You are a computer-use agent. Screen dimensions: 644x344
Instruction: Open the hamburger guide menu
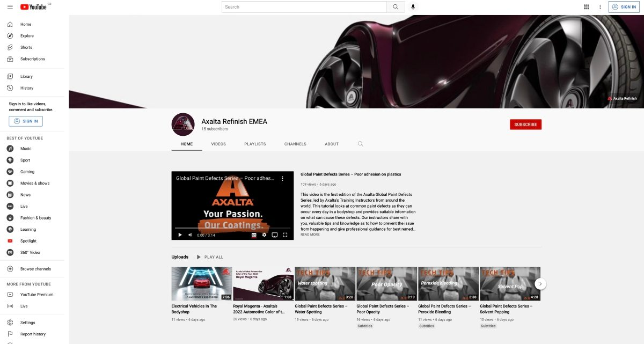coord(10,7)
